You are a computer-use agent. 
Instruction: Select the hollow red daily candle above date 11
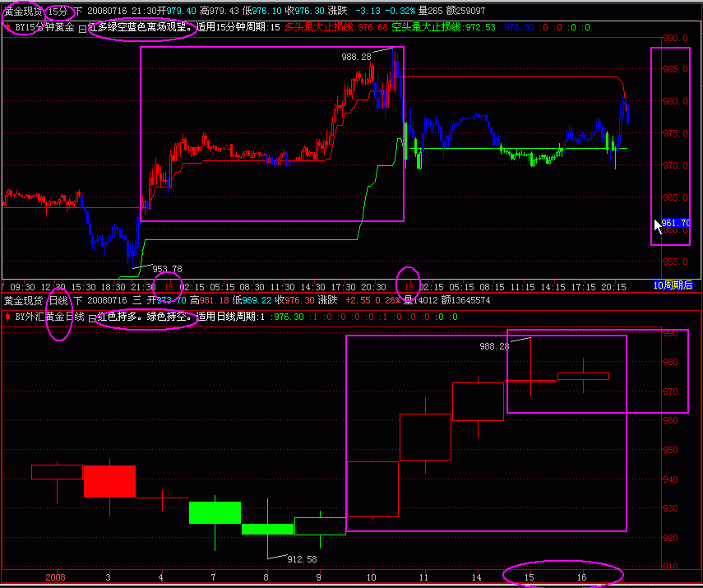pos(425,437)
